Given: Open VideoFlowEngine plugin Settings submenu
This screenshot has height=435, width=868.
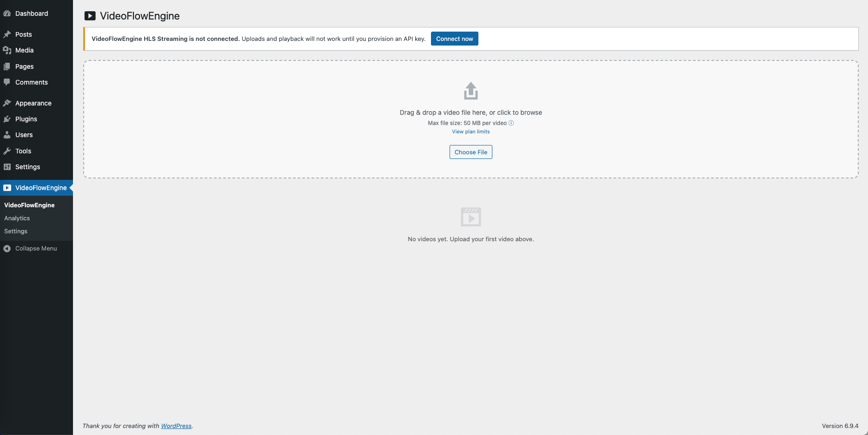Looking at the screenshot, I should 15,231.
